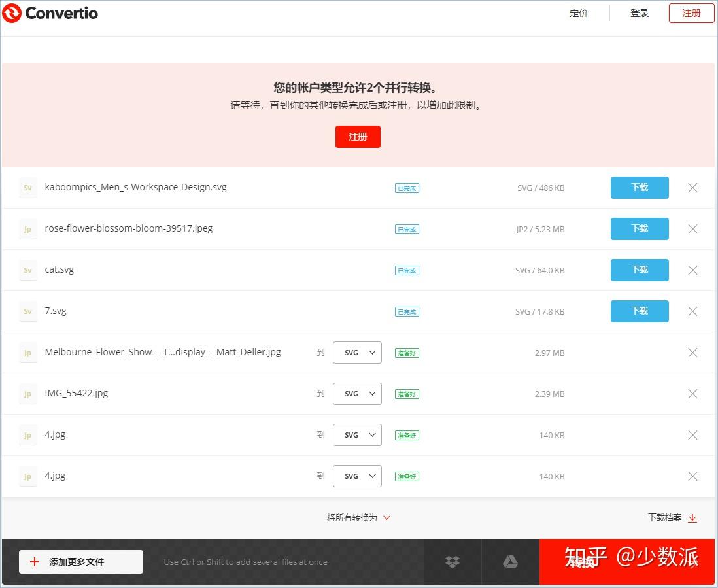Remove rose-flower-blossom-bloom-39517.jpeg from list
Image resolution: width=718 pixels, height=588 pixels.
(692, 229)
